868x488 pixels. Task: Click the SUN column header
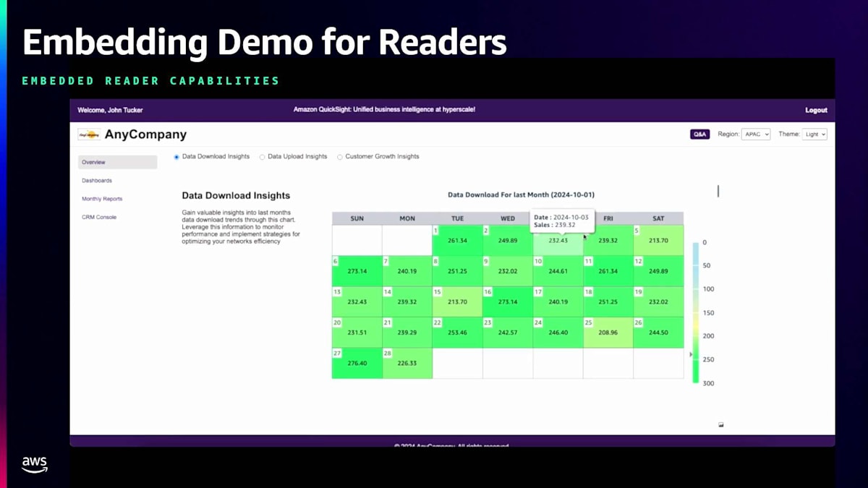click(x=357, y=218)
